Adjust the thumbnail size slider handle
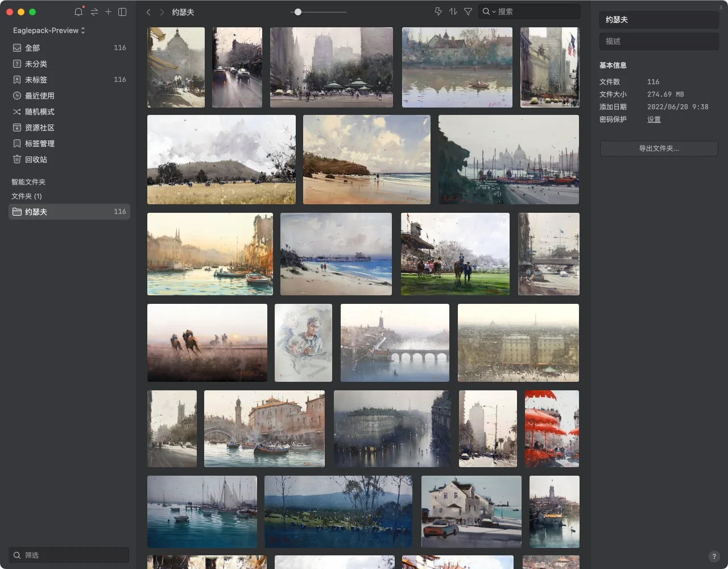Viewport: 728px width, 569px height. pos(297,12)
